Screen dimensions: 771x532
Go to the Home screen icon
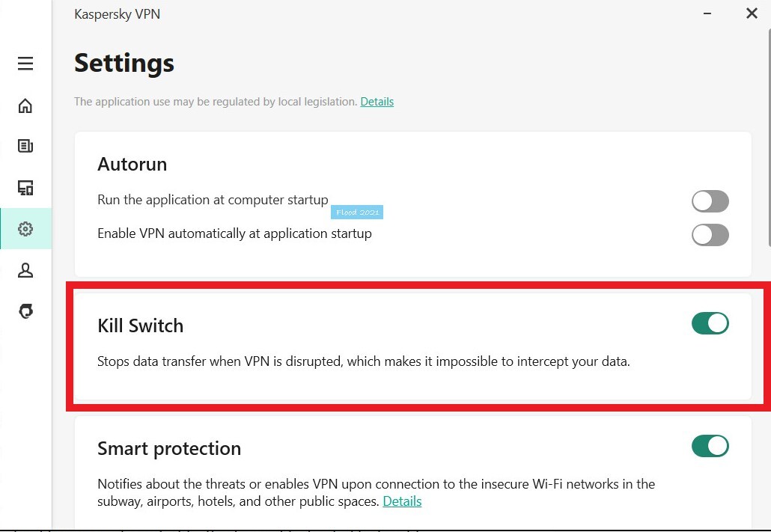click(25, 106)
